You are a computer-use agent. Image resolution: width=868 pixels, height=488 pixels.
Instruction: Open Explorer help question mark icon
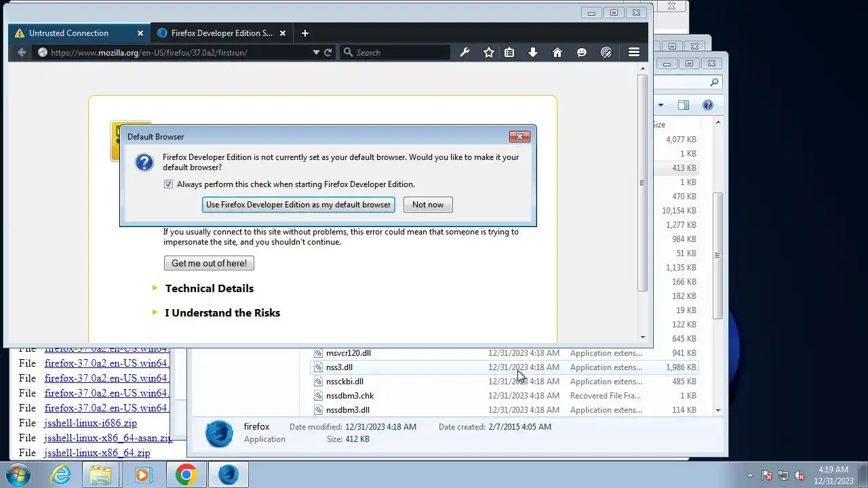click(x=708, y=105)
